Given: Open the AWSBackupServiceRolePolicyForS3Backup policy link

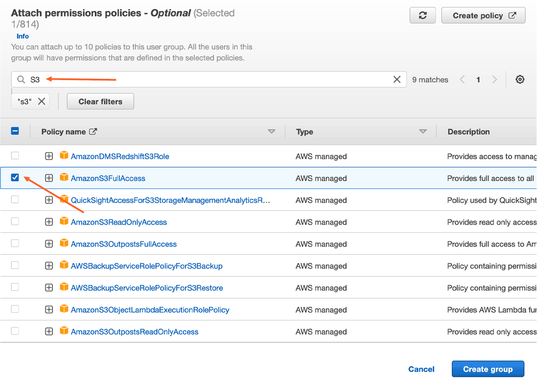Looking at the screenshot, I should 146,266.
